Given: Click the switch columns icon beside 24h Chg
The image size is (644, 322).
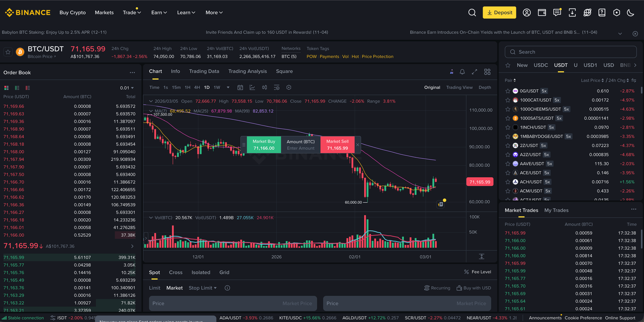Looking at the screenshot, I should pyautogui.click(x=634, y=80).
